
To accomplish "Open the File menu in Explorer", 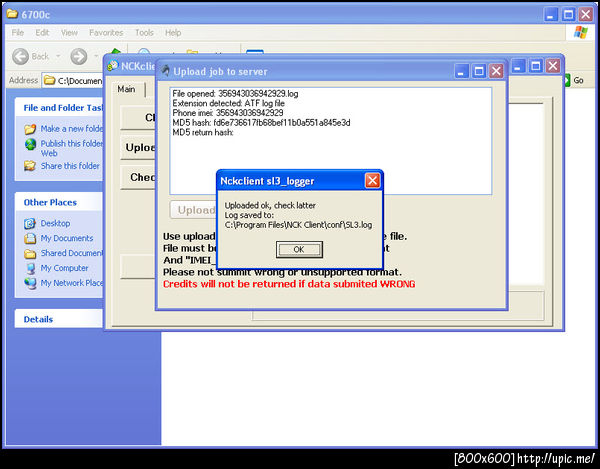I will tap(18, 33).
